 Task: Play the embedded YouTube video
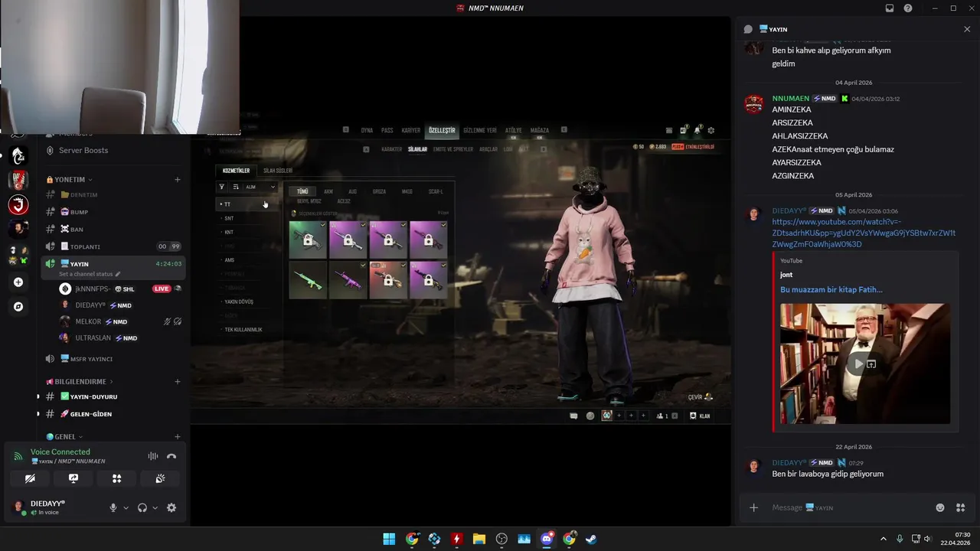coord(859,364)
